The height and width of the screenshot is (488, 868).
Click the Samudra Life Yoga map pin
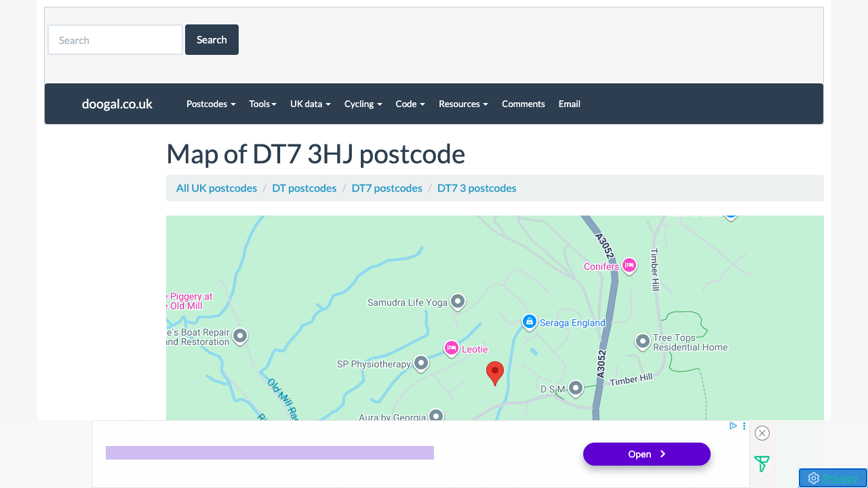[458, 301]
